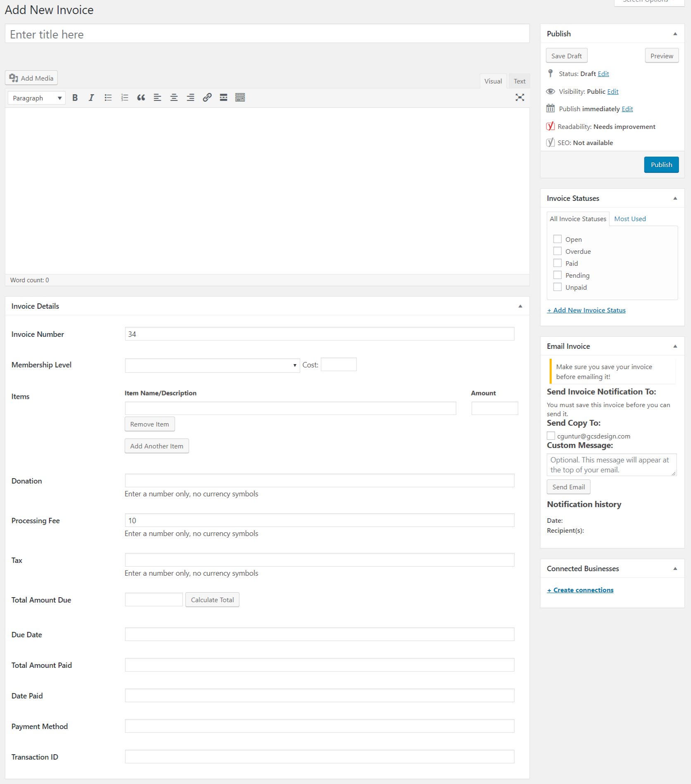Image resolution: width=691 pixels, height=784 pixels.
Task: Click the Yoast Readability icon
Action: pyautogui.click(x=550, y=126)
